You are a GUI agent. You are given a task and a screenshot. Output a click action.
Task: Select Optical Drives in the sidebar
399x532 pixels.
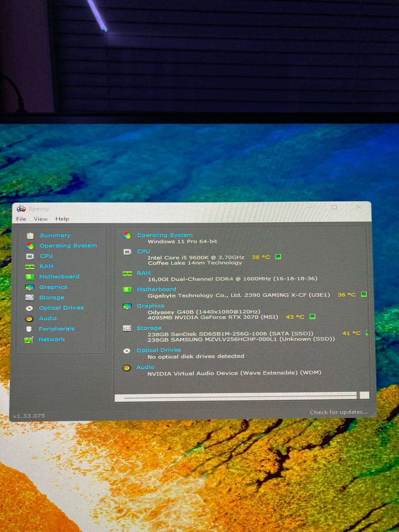click(x=61, y=308)
